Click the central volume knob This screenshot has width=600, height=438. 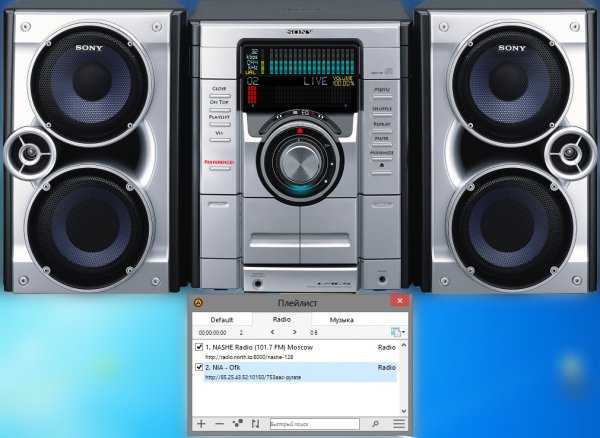[x=300, y=164]
